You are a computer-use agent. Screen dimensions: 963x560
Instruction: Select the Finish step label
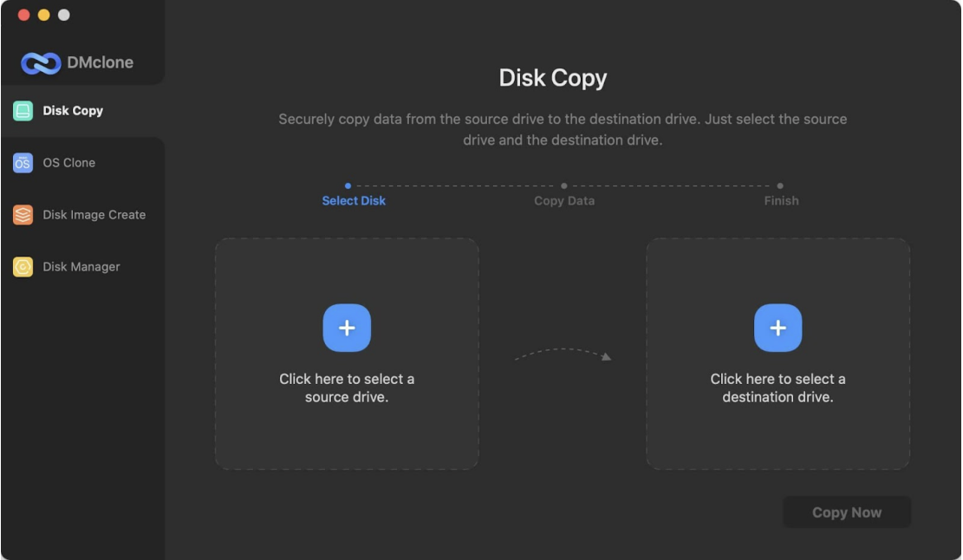point(781,201)
